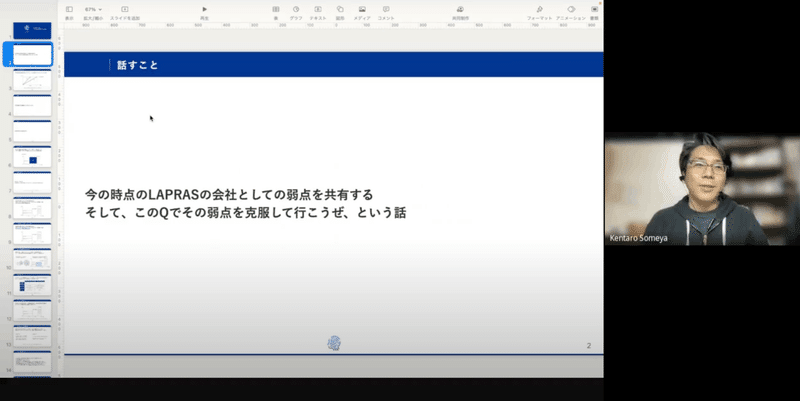Image resolution: width=800 pixels, height=401 pixels.
Task: Click the line 今の時点のLAPRASの会社としての弱点を共有する
Action: coord(229,194)
